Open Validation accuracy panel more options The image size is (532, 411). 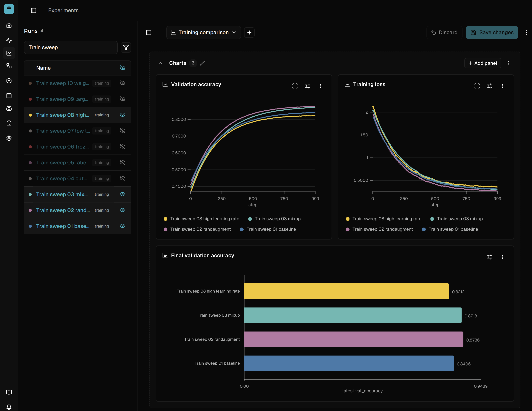[x=320, y=86]
